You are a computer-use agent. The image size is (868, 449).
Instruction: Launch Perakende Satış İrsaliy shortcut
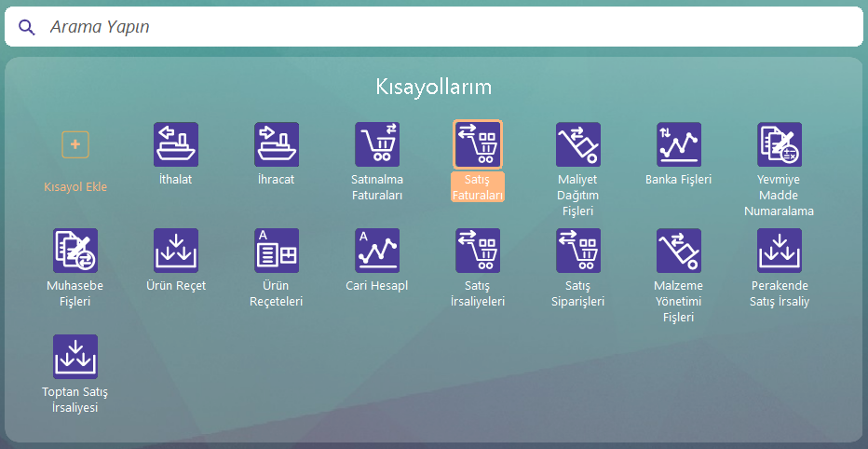pos(780,251)
